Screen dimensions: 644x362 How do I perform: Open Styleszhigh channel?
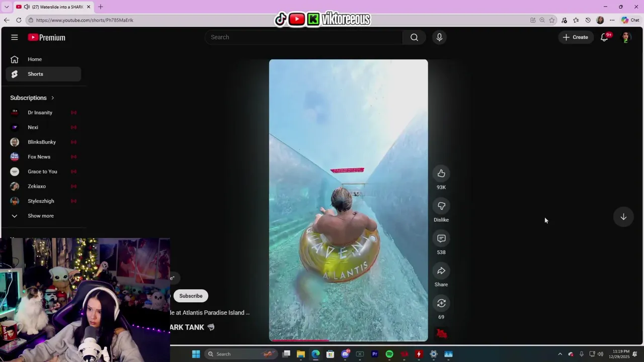[x=43, y=201]
